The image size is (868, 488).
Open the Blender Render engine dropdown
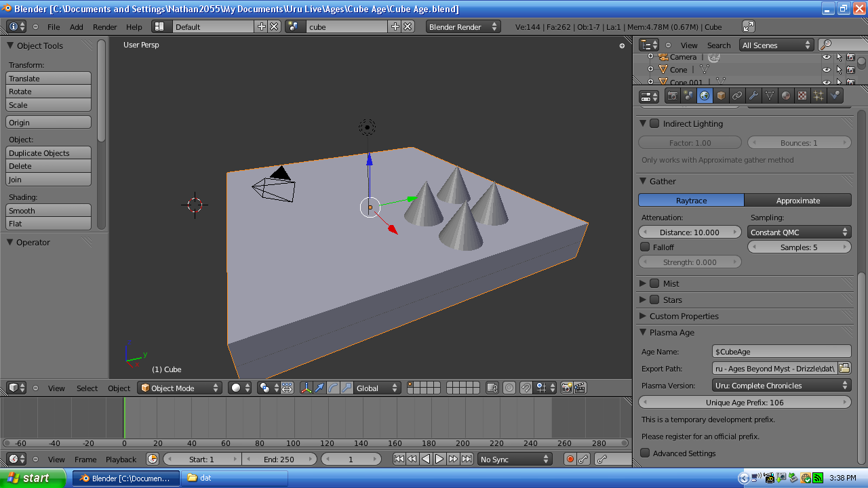tap(463, 26)
